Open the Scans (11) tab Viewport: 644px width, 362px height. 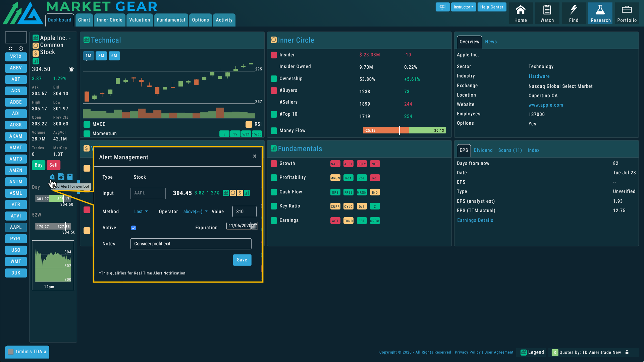click(510, 150)
